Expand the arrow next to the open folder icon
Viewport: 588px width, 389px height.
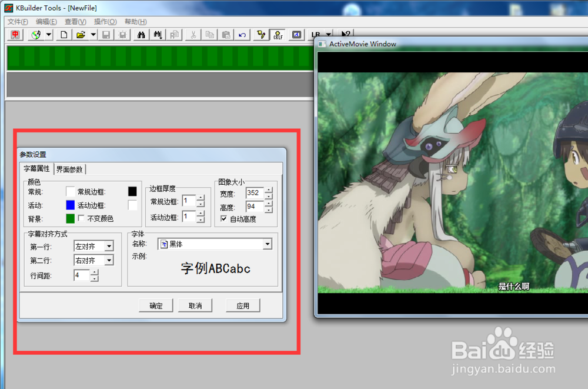[x=93, y=35]
